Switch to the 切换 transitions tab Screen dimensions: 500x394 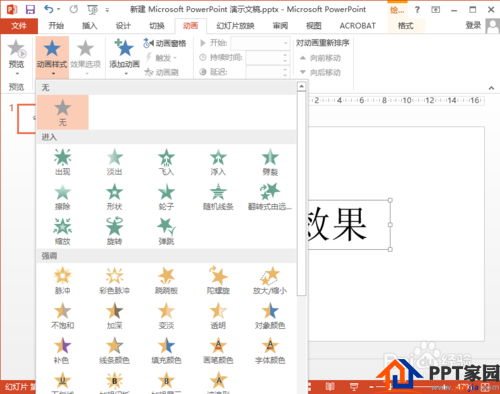(x=157, y=26)
